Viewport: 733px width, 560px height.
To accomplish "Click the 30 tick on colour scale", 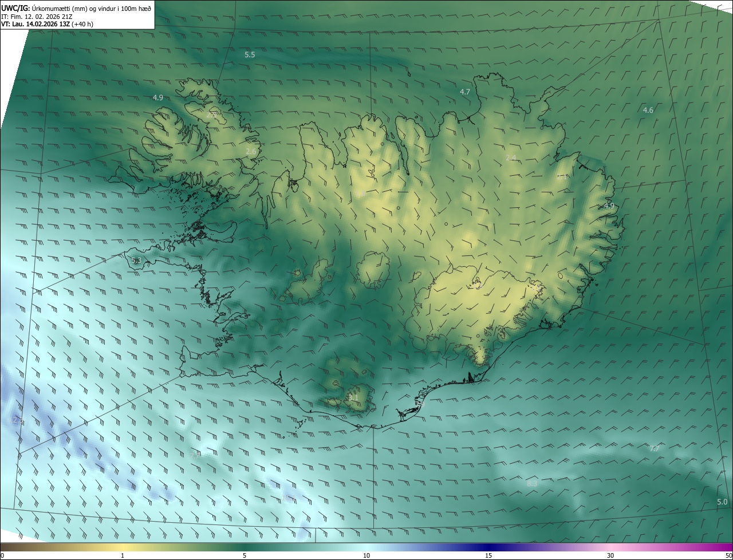I will (x=610, y=555).
